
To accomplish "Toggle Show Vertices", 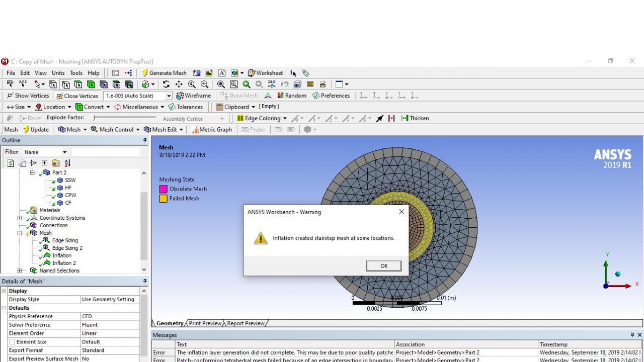I will coord(28,96).
